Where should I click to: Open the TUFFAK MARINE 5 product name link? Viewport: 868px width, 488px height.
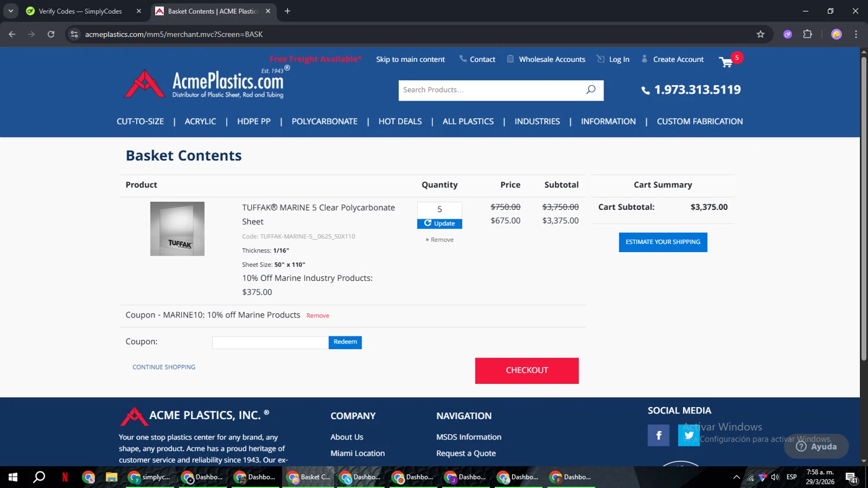pyautogui.click(x=318, y=215)
